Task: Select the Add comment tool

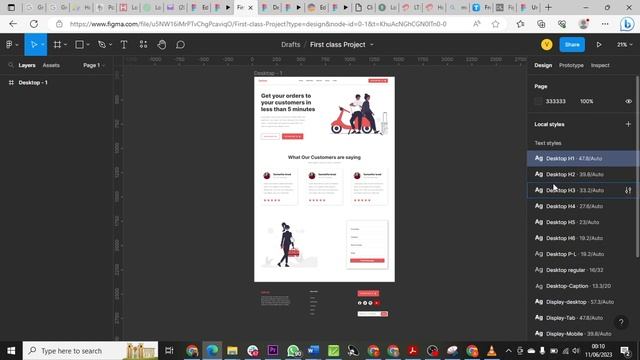Action: 180,44
